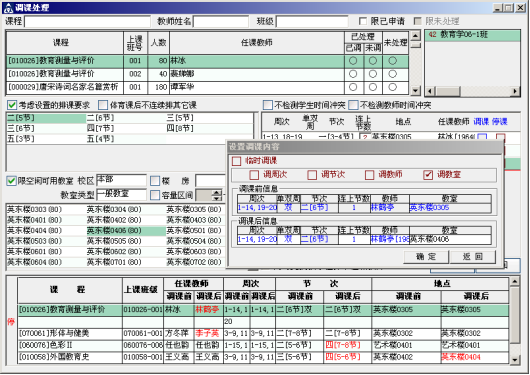Enable the 临时调课 checkbox
Viewport: 530px width, 375px height.
coord(236,161)
